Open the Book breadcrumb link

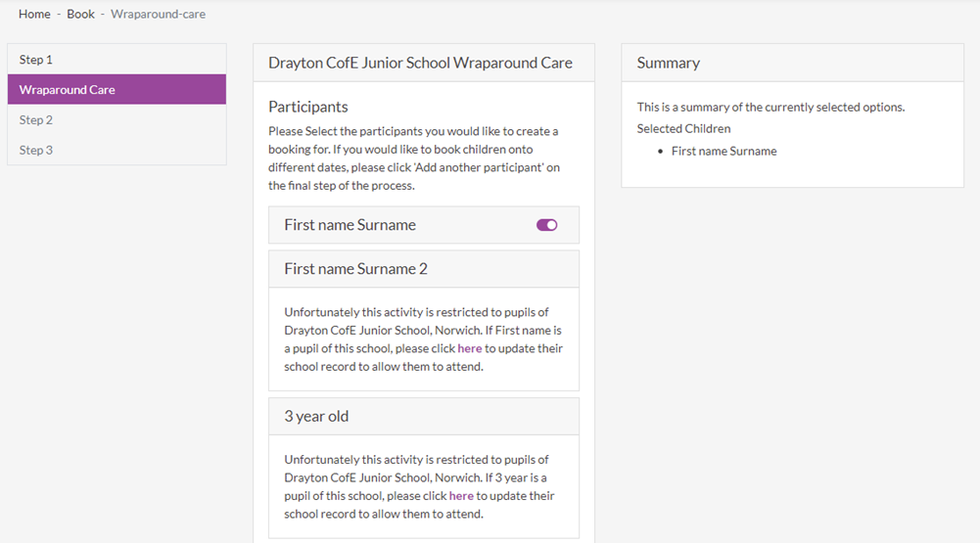[80, 14]
